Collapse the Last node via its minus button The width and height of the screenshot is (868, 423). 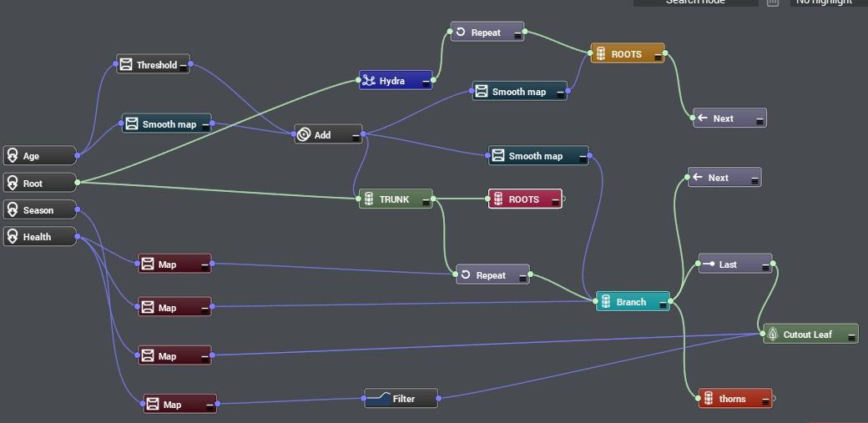coord(765,267)
